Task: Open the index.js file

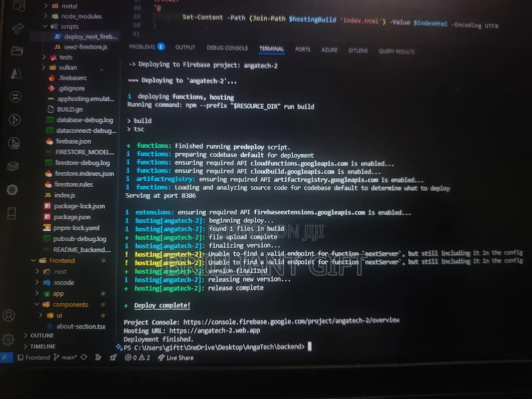Action: point(65,195)
